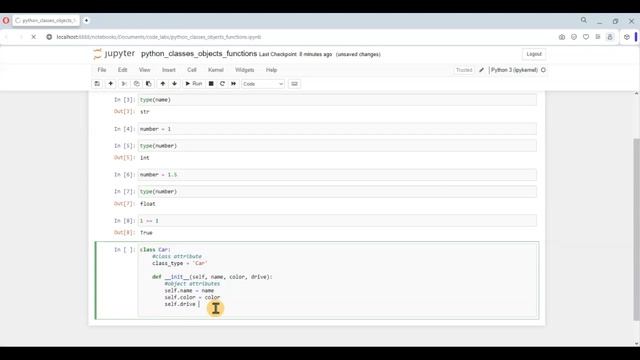Move selected cell down arrow
The width and height of the screenshot is (640, 360).
174,84
